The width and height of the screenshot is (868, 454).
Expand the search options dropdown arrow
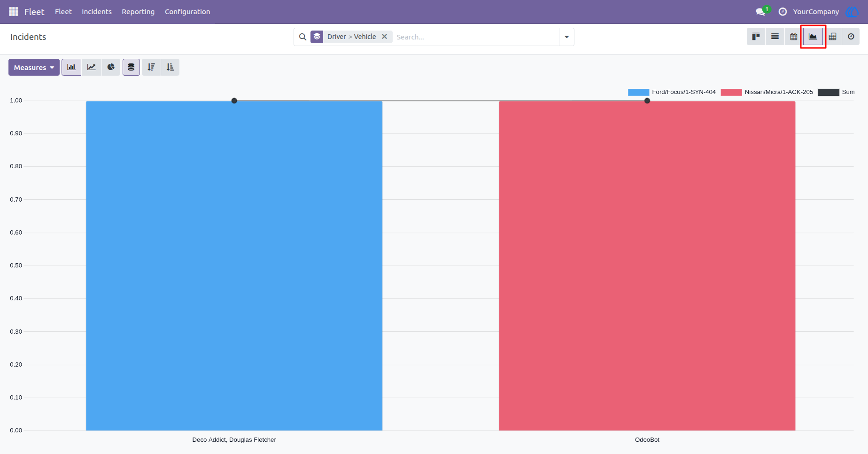point(566,37)
